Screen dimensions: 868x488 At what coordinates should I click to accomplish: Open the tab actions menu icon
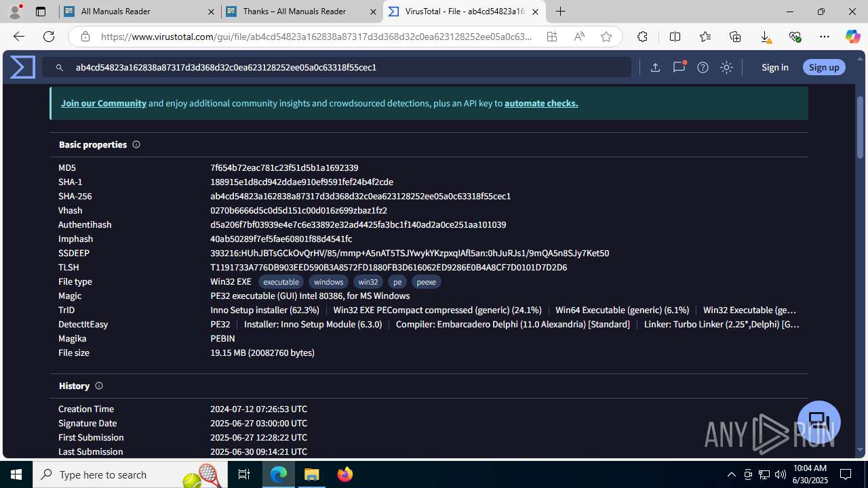pyautogui.click(x=41, y=12)
